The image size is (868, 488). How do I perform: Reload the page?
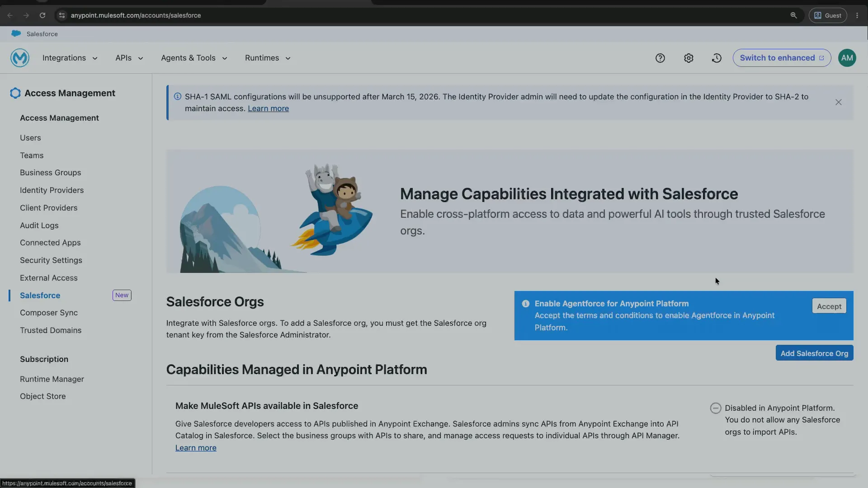(42, 15)
